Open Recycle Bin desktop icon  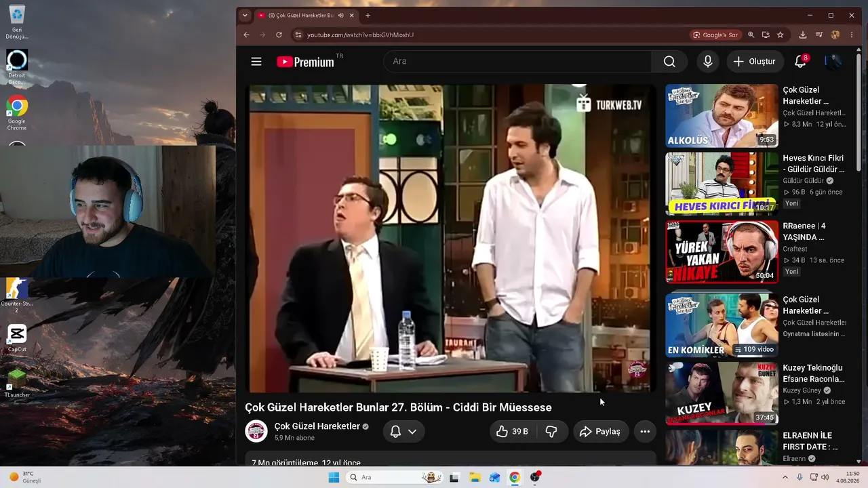(17, 22)
